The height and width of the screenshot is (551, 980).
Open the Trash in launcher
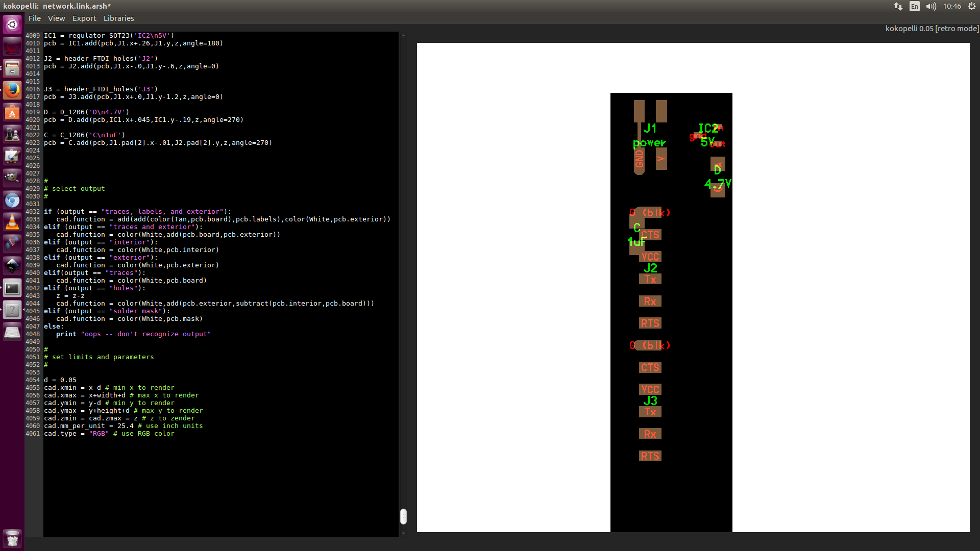[x=12, y=538]
